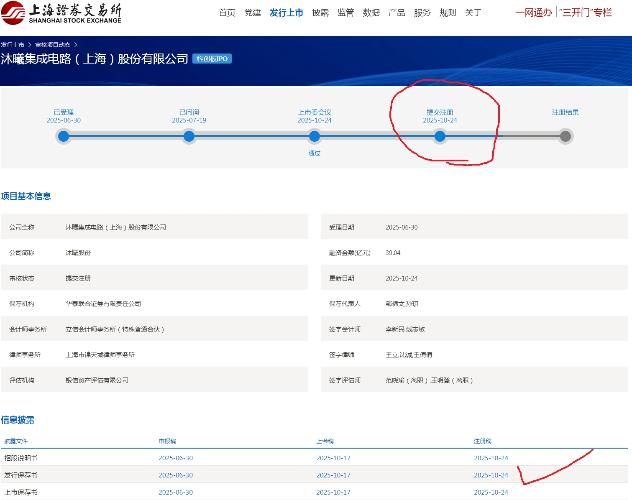Follow the 一网通办 link
The width and height of the screenshot is (632, 500).
(534, 12)
